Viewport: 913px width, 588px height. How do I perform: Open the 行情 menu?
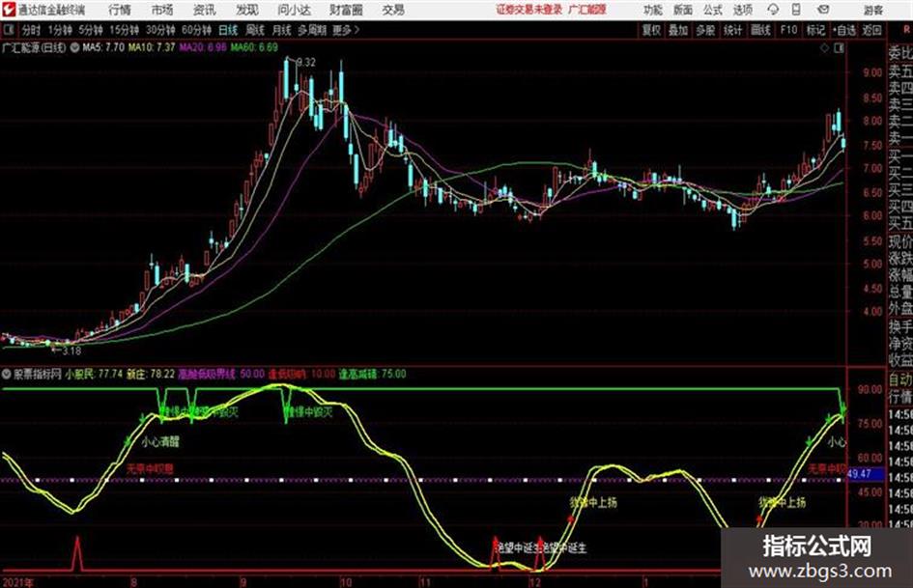coord(120,10)
